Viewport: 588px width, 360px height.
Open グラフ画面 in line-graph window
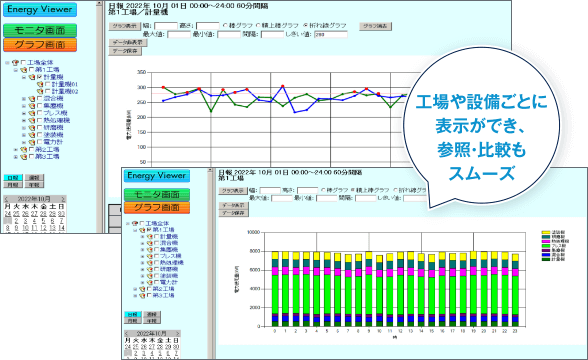coord(40,45)
